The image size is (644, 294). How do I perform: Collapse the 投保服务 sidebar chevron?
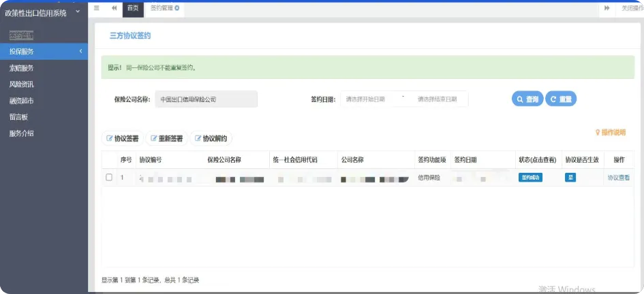pyautogui.click(x=80, y=51)
